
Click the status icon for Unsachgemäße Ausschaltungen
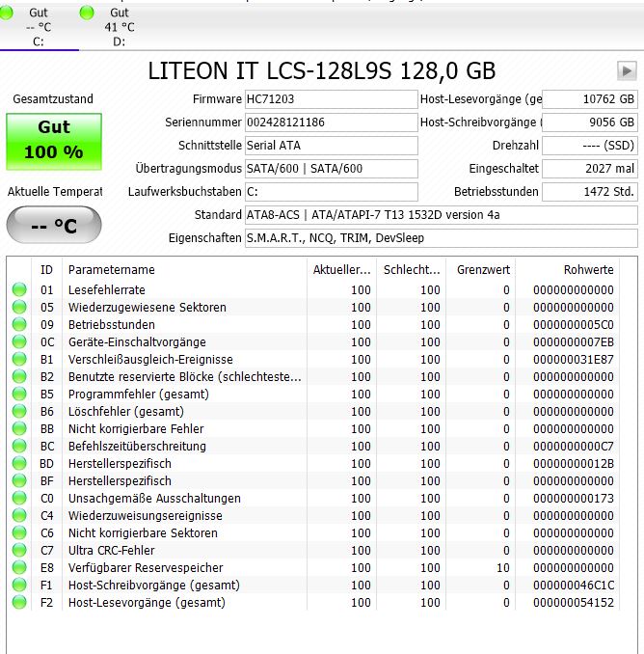point(19,498)
